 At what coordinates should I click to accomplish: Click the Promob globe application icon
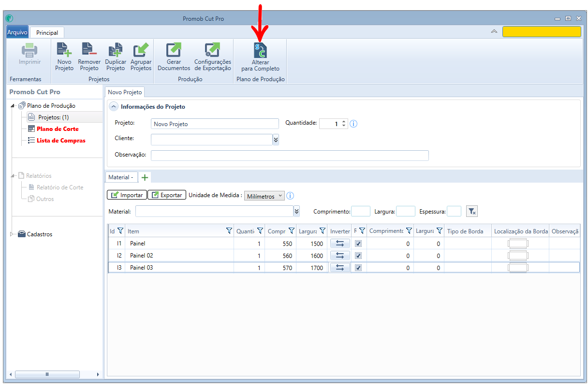pos(9,18)
